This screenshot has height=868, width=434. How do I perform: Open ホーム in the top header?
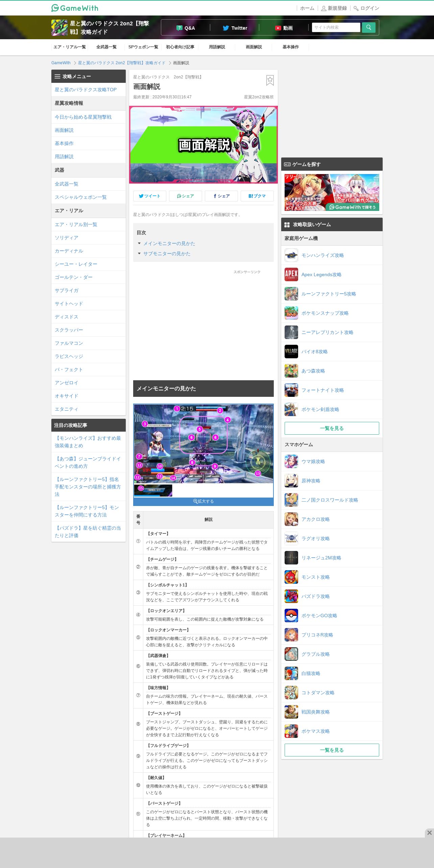pos(307,8)
